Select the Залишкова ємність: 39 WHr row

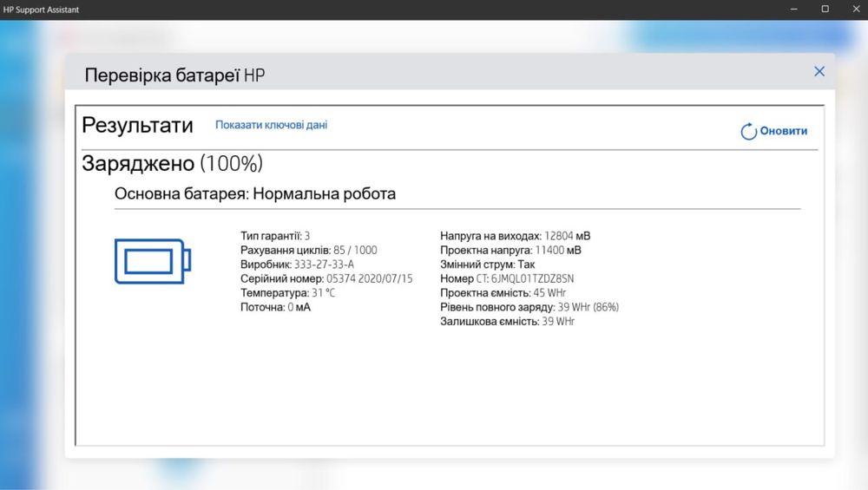507,322
